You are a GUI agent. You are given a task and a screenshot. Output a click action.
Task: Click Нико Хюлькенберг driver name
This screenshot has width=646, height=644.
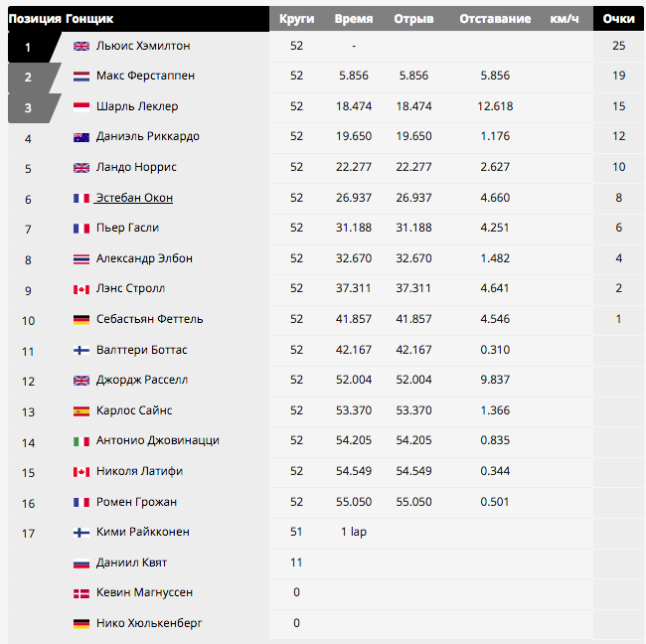pyautogui.click(x=149, y=623)
